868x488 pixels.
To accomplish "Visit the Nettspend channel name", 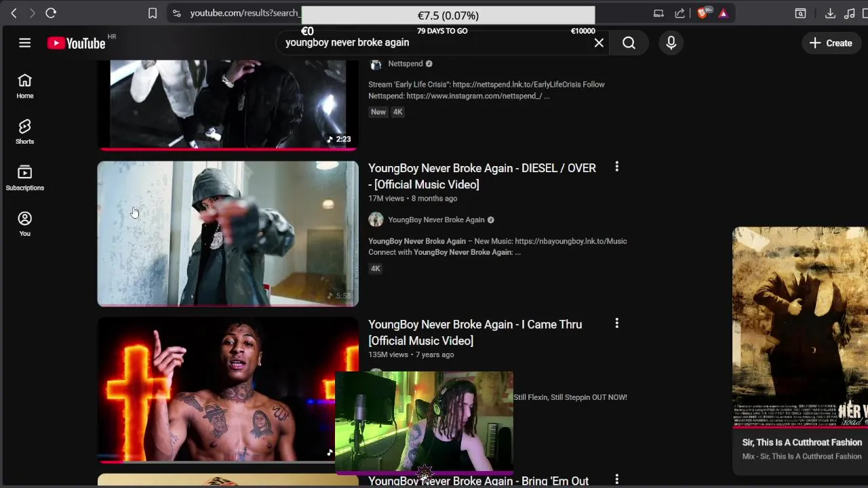I will [406, 64].
